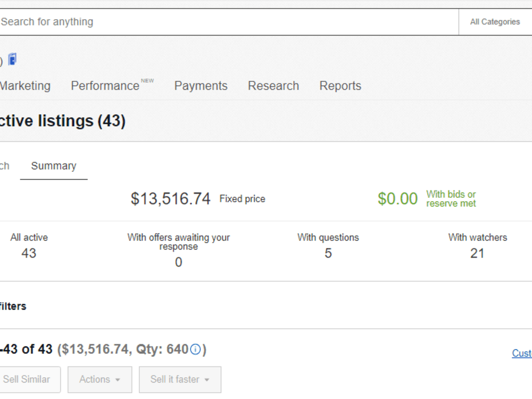Select the Summary tab
Image resolution: width=532 pixels, height=399 pixels.
click(x=54, y=166)
